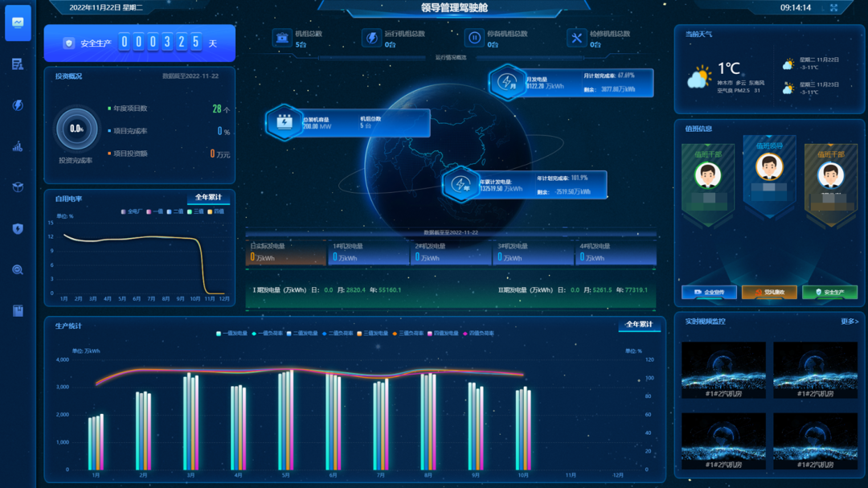
Task: Click the 11月22日 forecast weather icon
Action: 788,64
